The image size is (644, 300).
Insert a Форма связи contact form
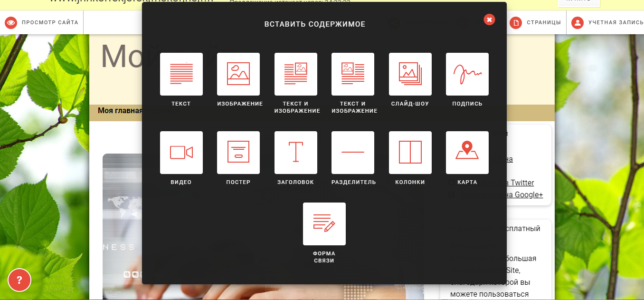[x=324, y=223]
